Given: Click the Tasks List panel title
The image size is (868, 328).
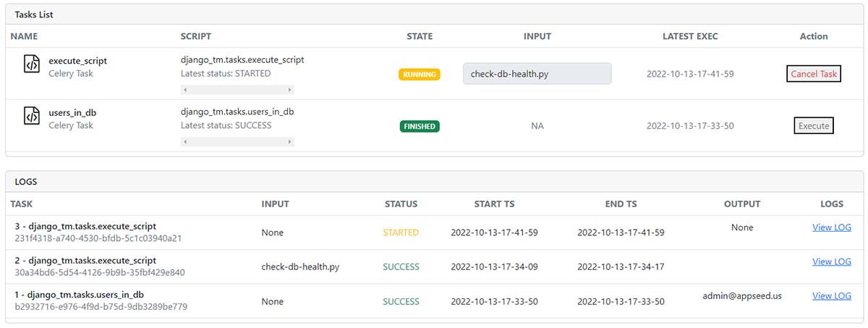Looking at the screenshot, I should (33, 14).
